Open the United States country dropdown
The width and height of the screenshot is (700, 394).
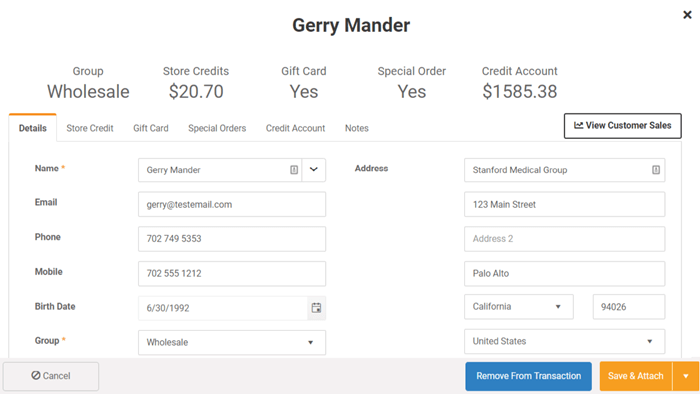(x=564, y=341)
